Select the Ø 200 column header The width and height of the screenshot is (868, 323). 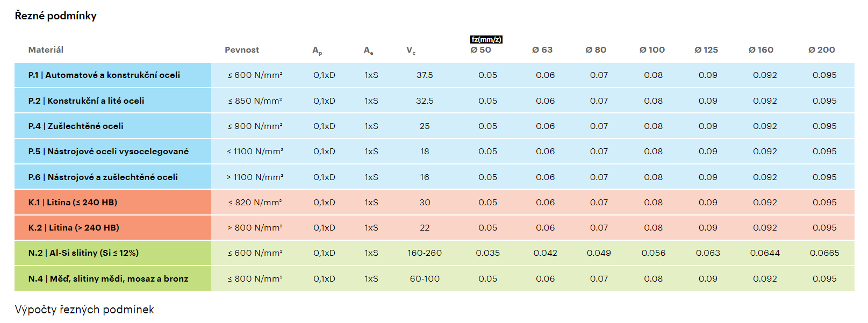(821, 50)
